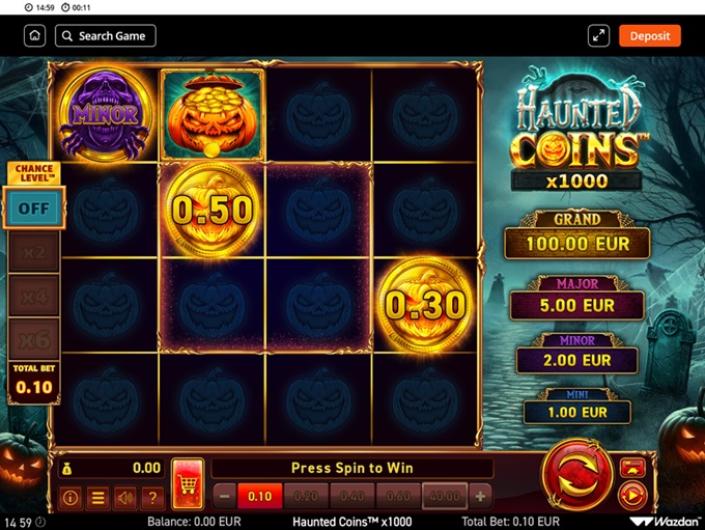Image resolution: width=705 pixels, height=530 pixels.
Task: Click the Search Game field
Action: 106,36
